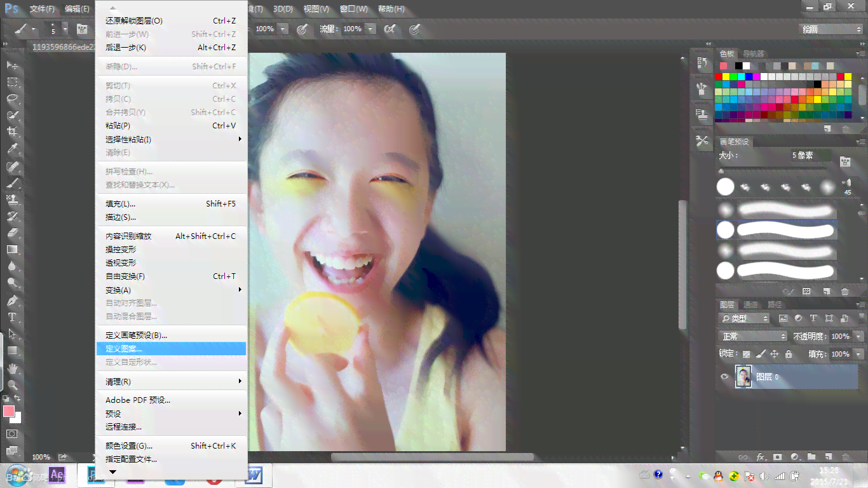This screenshot has height=488, width=868.
Task: Select the Dodge tool
Action: tap(12, 283)
